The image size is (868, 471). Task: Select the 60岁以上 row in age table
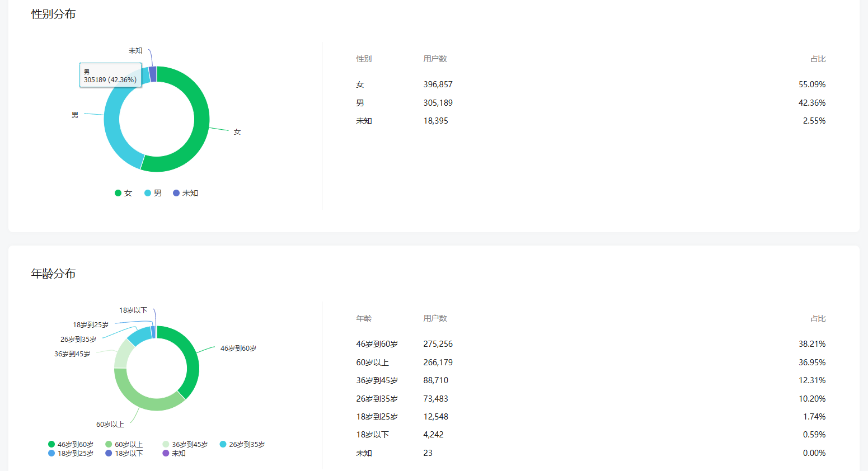click(x=591, y=362)
